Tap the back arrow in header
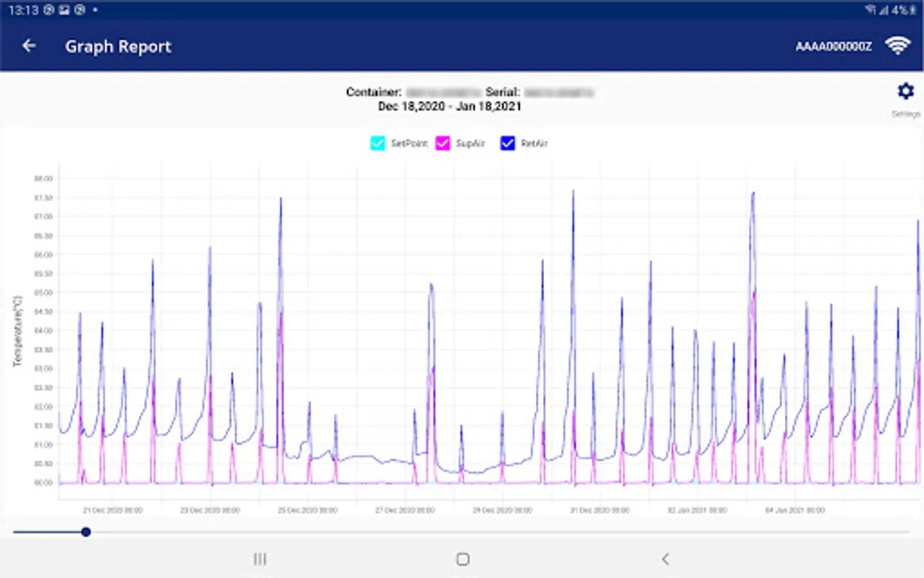The image size is (924, 578). 29,46
